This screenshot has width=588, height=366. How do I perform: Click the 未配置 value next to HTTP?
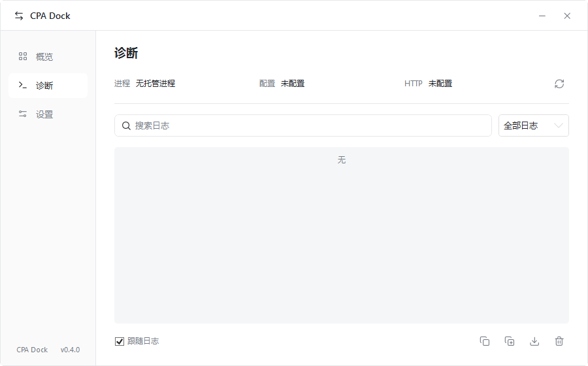pyautogui.click(x=440, y=83)
